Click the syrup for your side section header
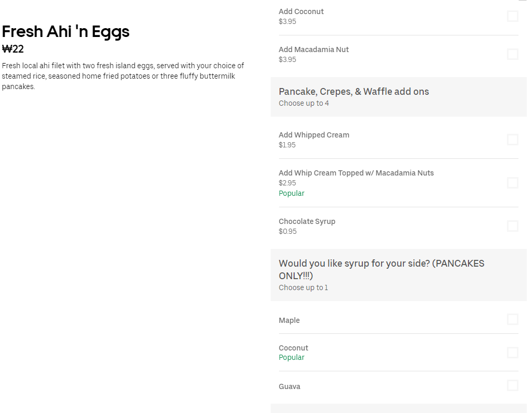The height and width of the screenshot is (413, 532). click(382, 269)
